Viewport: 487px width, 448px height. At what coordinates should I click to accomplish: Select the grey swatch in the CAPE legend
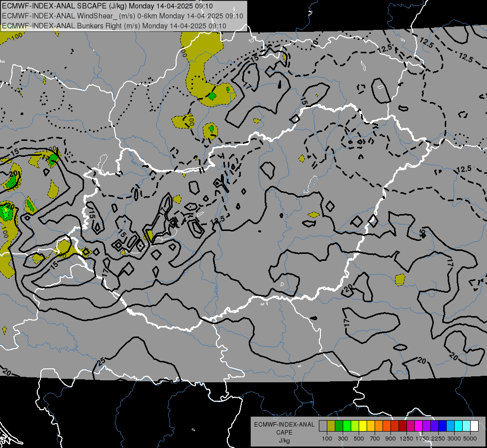tap(323, 426)
